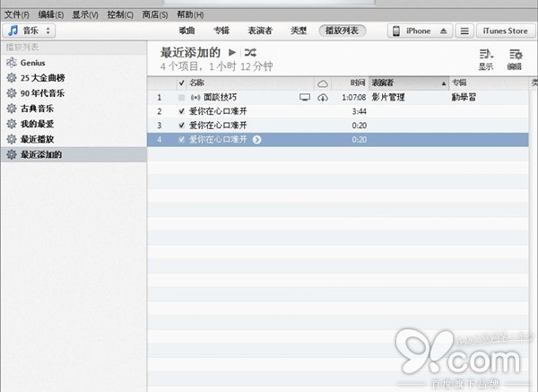Open the 文件(F) menu
Screen dimensions: 538x392
tap(17, 15)
